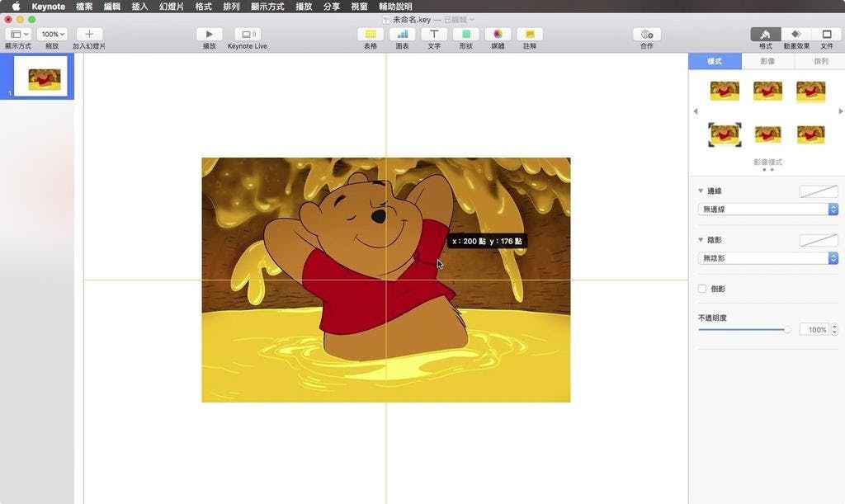Apply the last image style in bottom row
This screenshot has width=845, height=504.
810,134
